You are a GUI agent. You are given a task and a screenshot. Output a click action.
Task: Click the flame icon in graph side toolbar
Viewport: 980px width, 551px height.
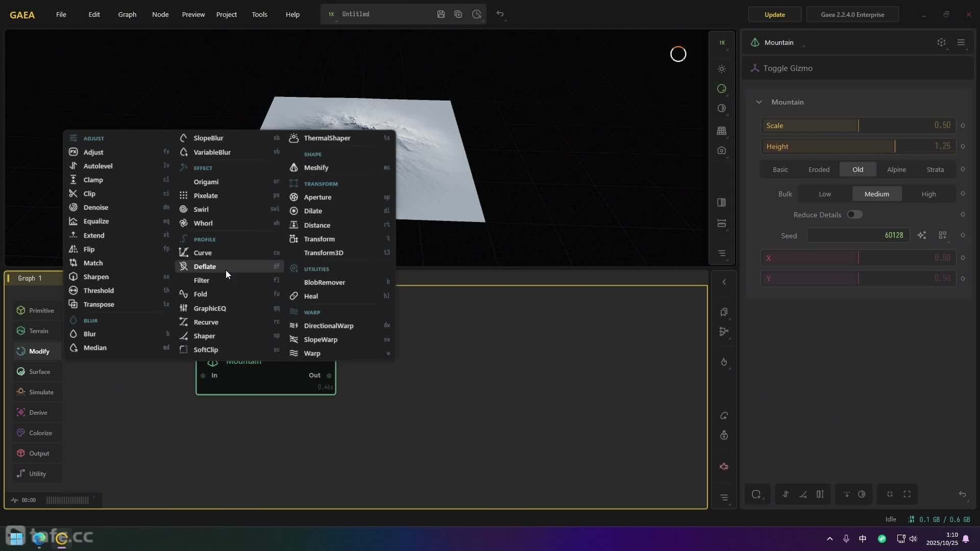[724, 362]
